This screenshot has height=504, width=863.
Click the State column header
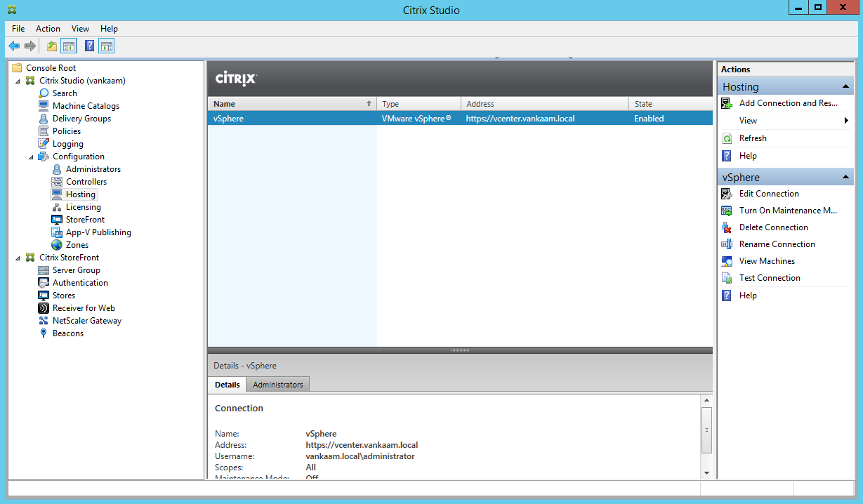[671, 104]
